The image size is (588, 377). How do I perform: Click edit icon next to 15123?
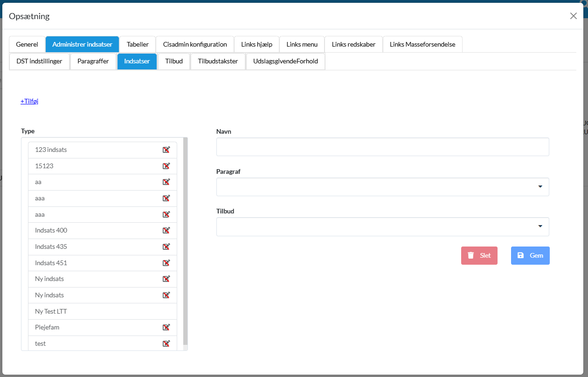coord(166,166)
